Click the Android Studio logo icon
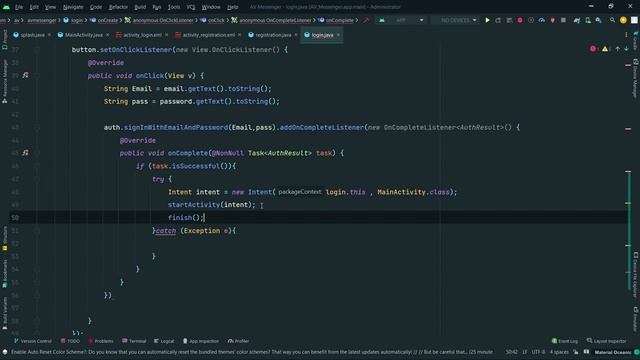This screenshot has height=360, width=640. coord(6,7)
